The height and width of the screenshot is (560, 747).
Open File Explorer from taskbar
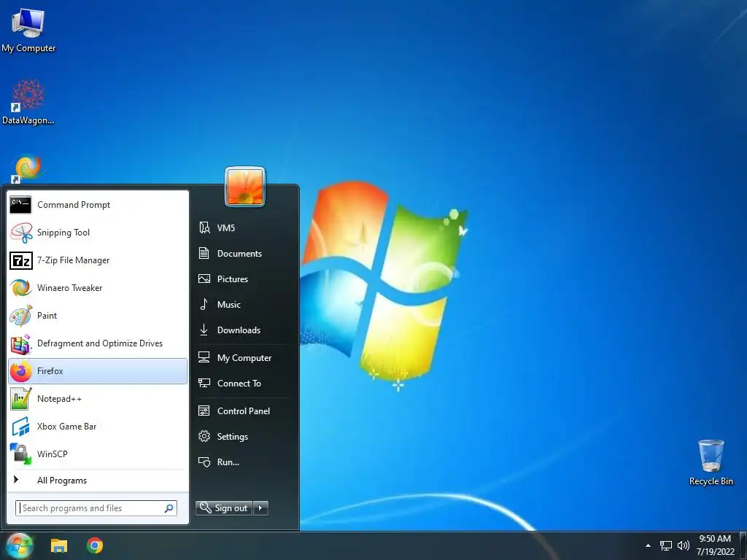pos(59,545)
